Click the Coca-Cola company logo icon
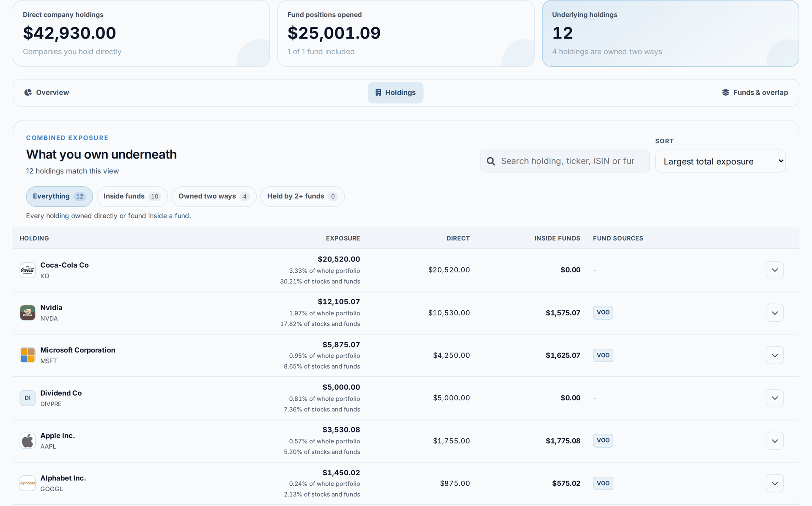This screenshot has height=506, width=812. tap(27, 270)
